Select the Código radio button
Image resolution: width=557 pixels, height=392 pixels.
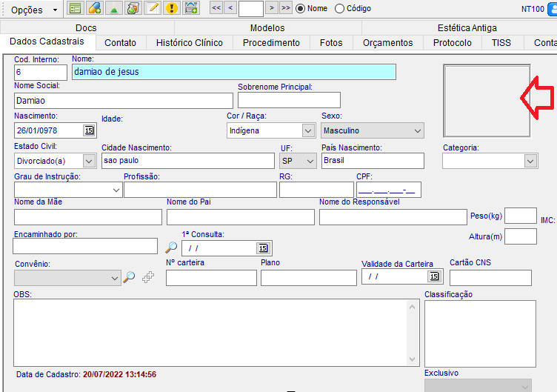[x=340, y=9]
